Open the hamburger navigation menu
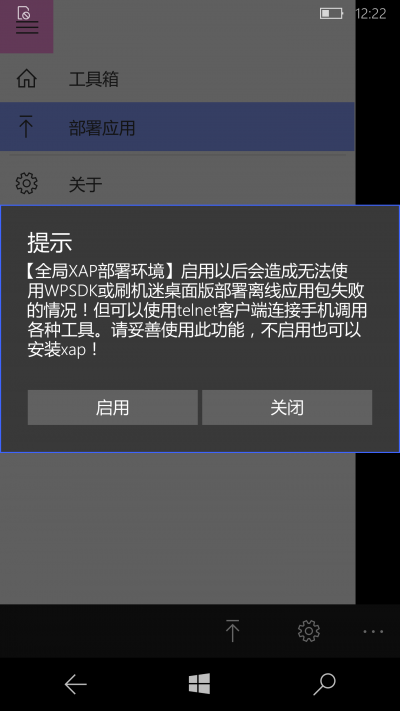 point(27,28)
